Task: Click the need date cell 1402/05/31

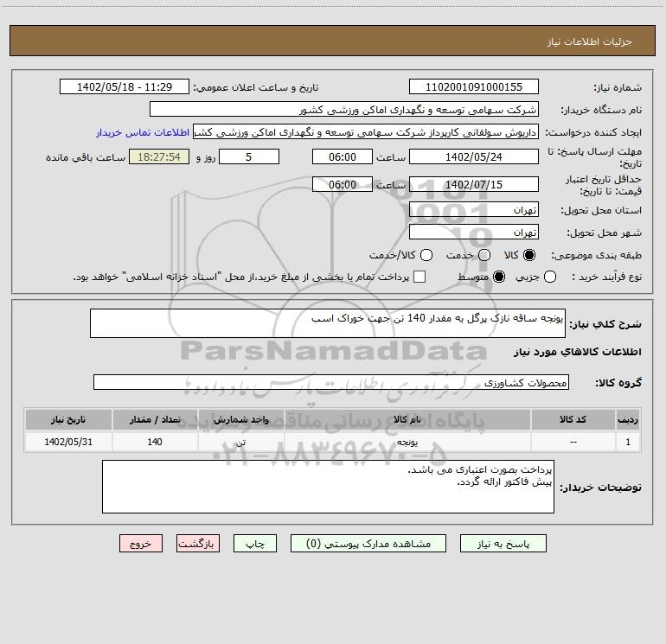Action: point(68,442)
